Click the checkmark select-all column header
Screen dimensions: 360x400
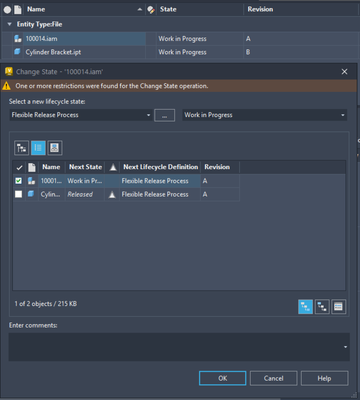coord(19,167)
